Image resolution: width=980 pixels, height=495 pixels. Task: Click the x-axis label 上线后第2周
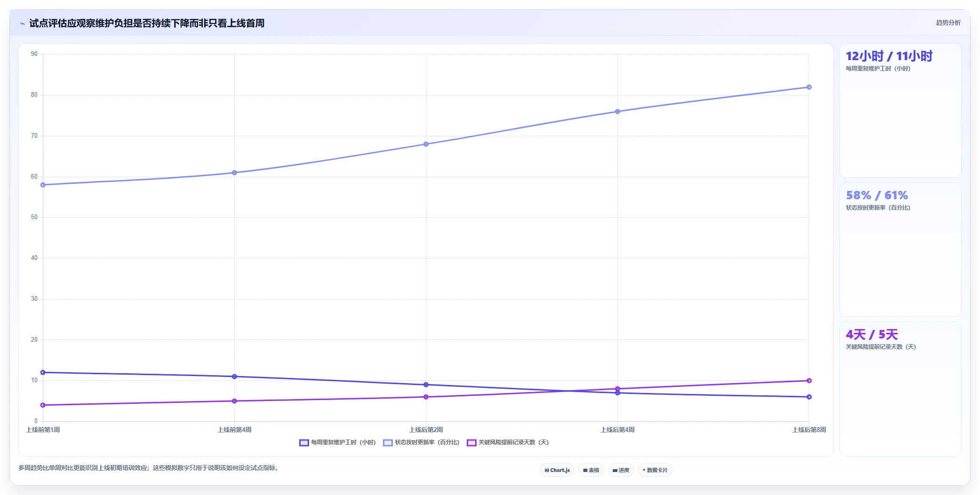tap(426, 430)
